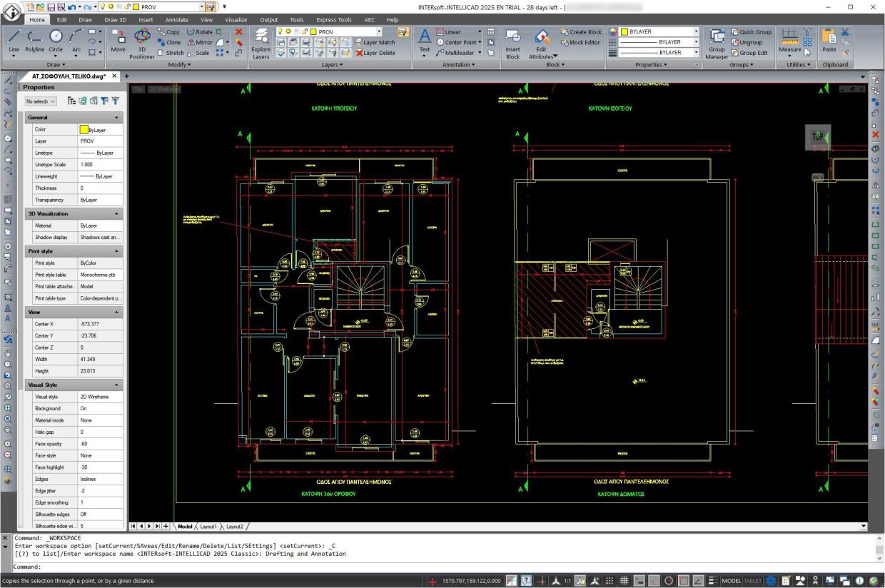
Task: Toggle grid display in the status bar
Action: [624, 580]
